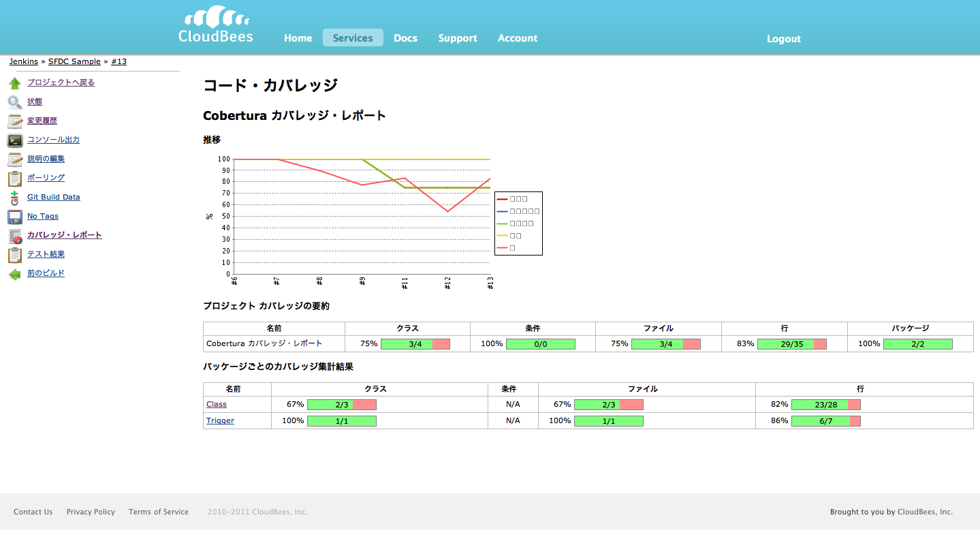Click the magnifying glass status icon
Image resolution: width=980 pixels, height=541 pixels.
click(14, 103)
